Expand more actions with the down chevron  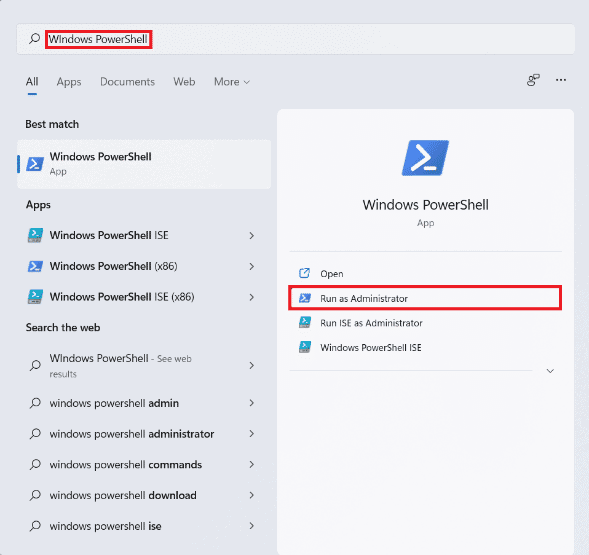pyautogui.click(x=550, y=371)
